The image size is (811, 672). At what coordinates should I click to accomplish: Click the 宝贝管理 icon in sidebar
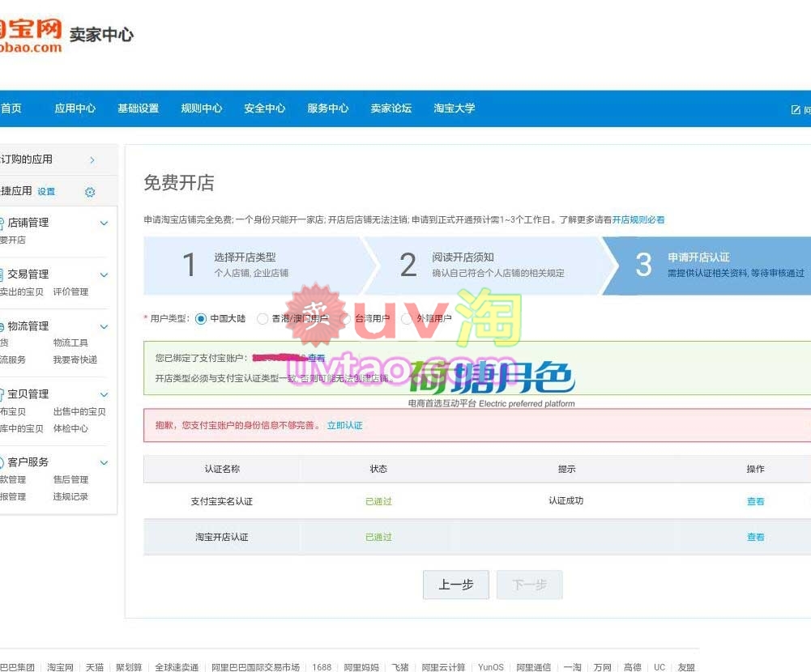[x=2, y=394]
